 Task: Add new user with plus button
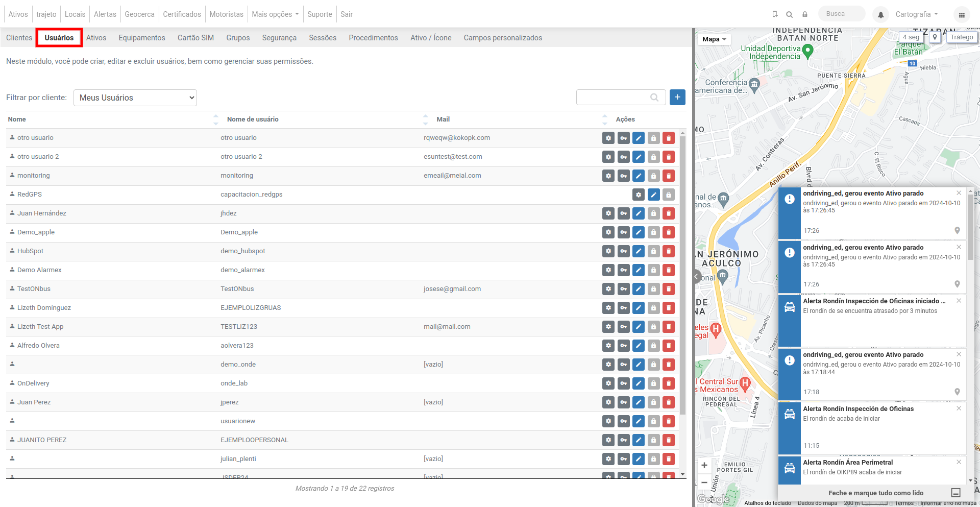point(677,97)
